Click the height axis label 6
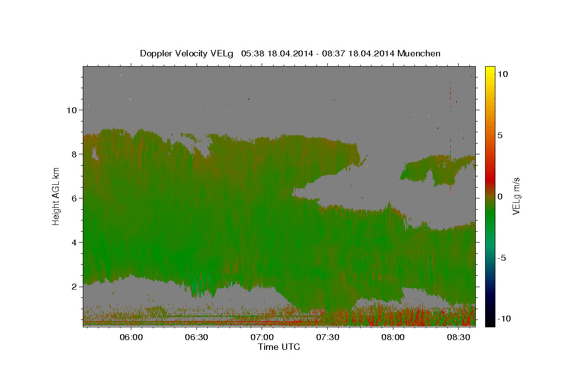 tap(74, 198)
